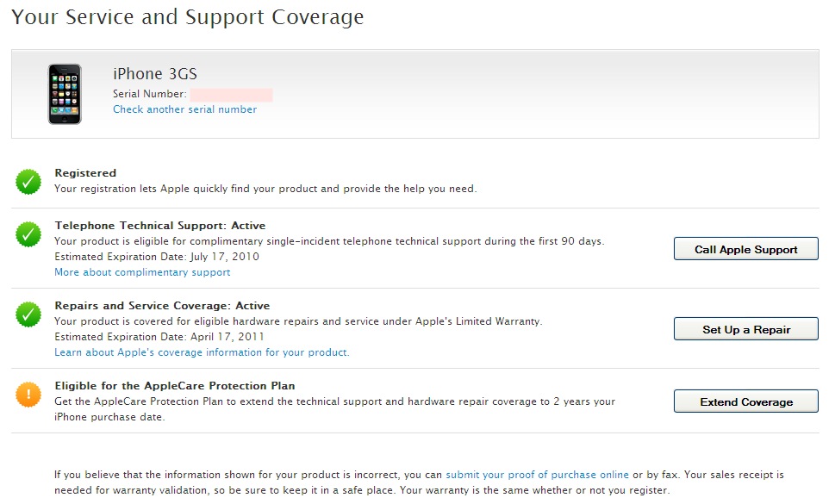Click the Your Service and Support Coverage heading

[188, 17]
